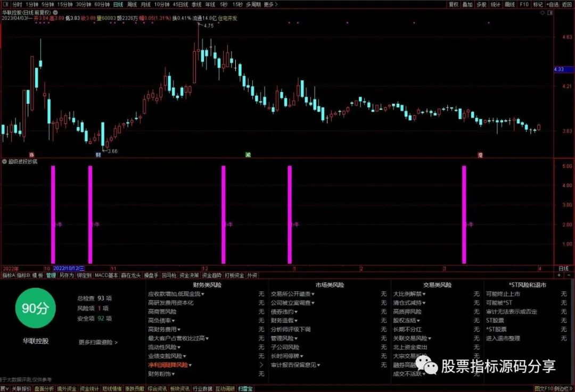Screen dimensions: 575x392
Task: Click the 绑定到 button
Action: (84, 275)
